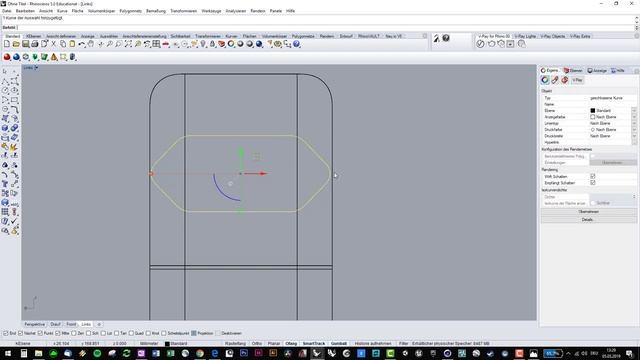Toggle the Planar status bar button

[274, 344]
